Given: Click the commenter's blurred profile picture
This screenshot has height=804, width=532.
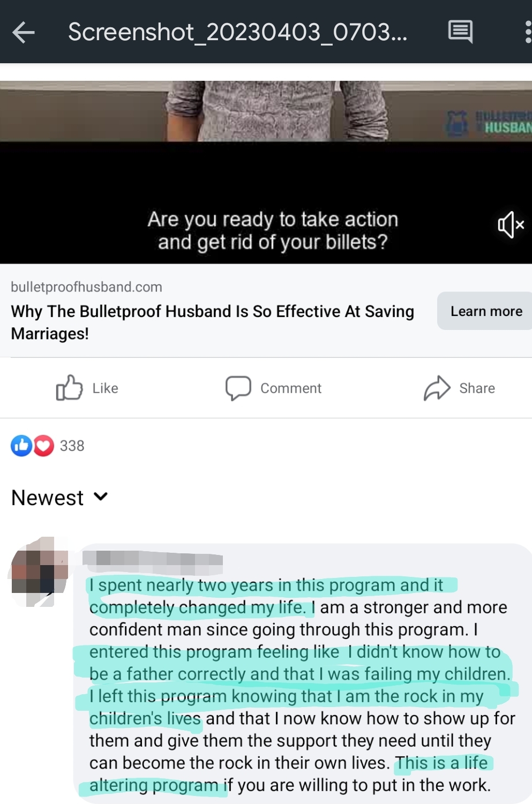Looking at the screenshot, I should pos(39,571).
